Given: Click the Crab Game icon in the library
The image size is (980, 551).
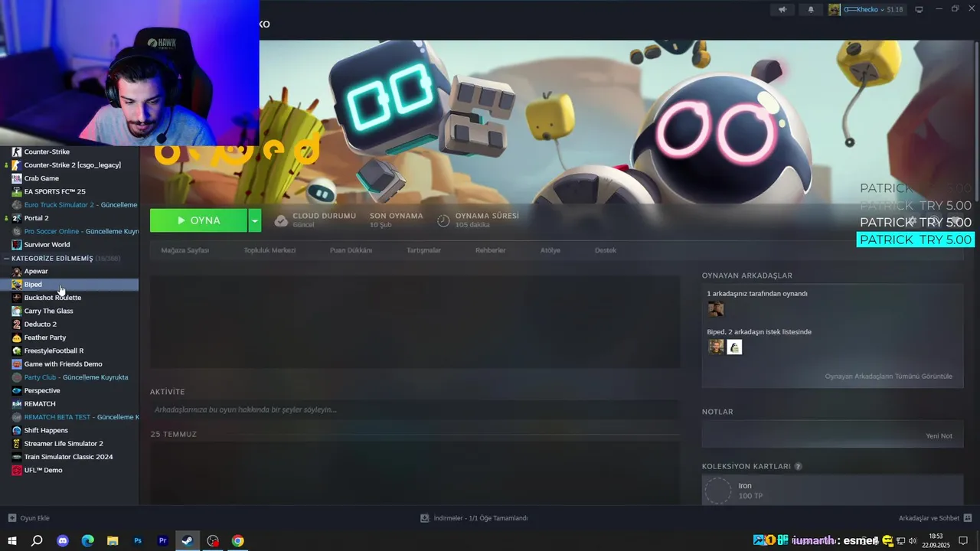Looking at the screenshot, I should 17,178.
